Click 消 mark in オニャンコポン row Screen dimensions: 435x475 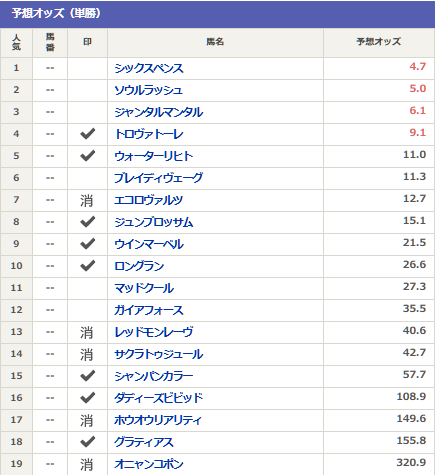pyautogui.click(x=87, y=465)
